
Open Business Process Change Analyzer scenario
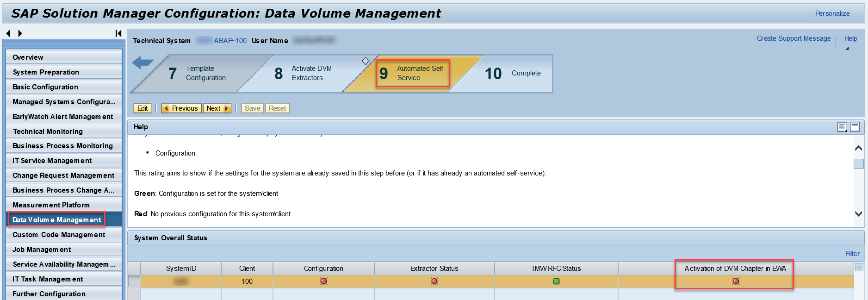(x=64, y=190)
